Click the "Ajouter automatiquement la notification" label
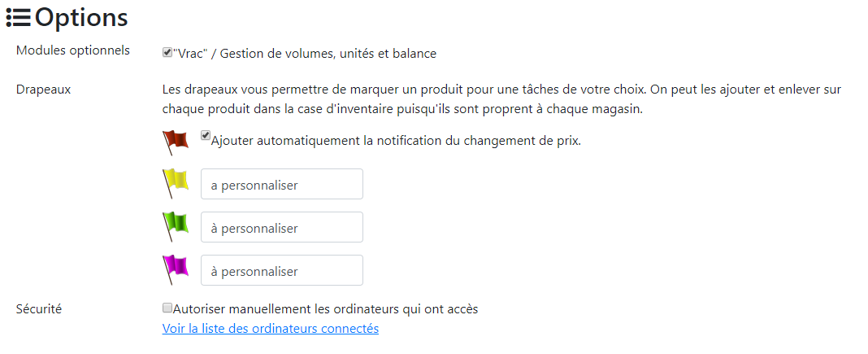Image resolution: width=868 pixels, height=354 pixels. point(396,141)
